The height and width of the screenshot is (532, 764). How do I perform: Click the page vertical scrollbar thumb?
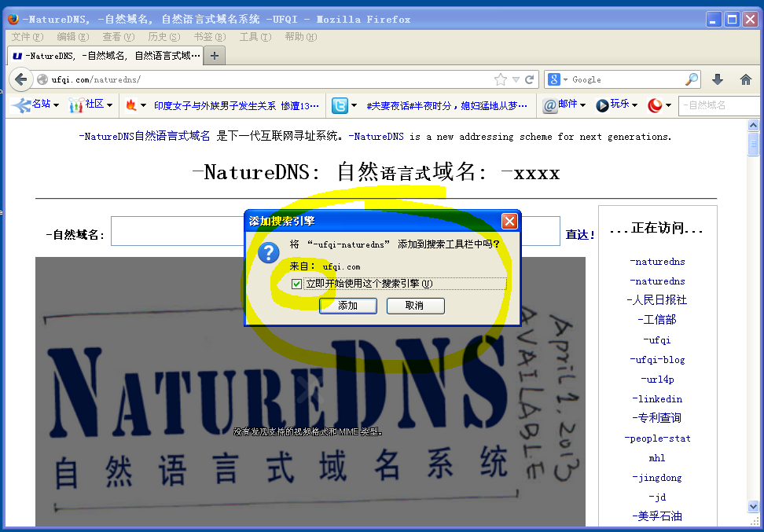(753, 145)
